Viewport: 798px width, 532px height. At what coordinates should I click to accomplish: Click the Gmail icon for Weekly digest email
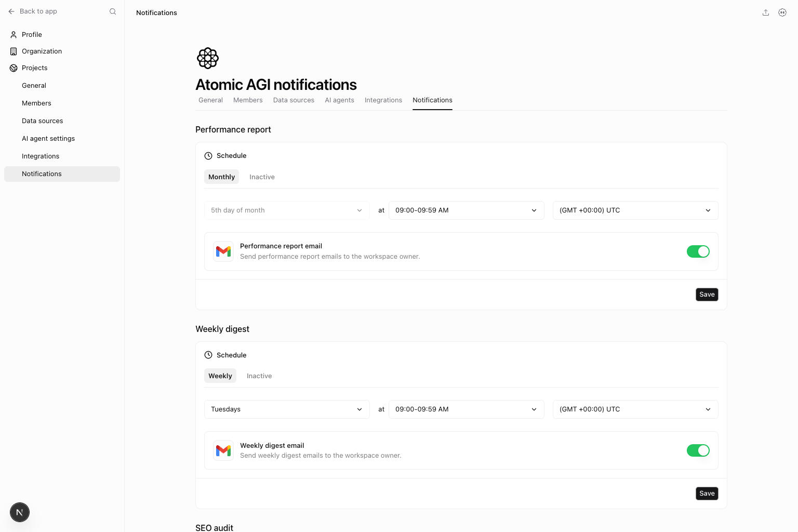tap(223, 450)
